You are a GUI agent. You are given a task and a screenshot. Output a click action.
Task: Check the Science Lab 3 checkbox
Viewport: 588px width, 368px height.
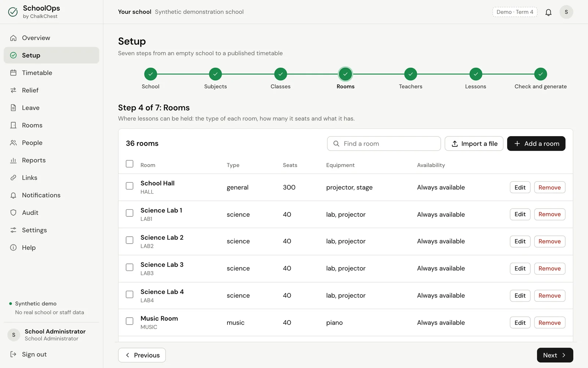129,267
